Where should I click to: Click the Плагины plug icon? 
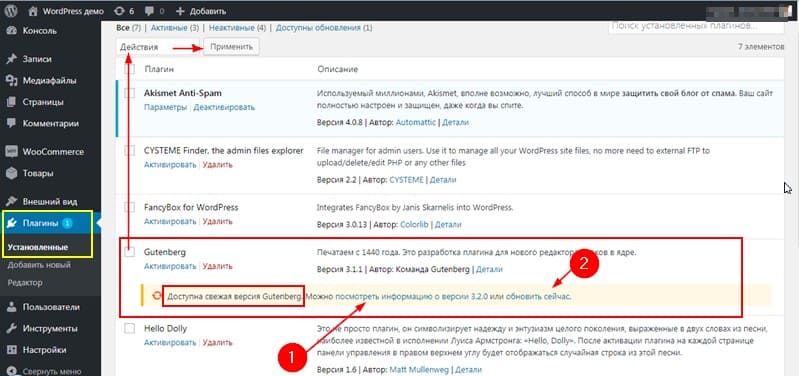click(11, 223)
